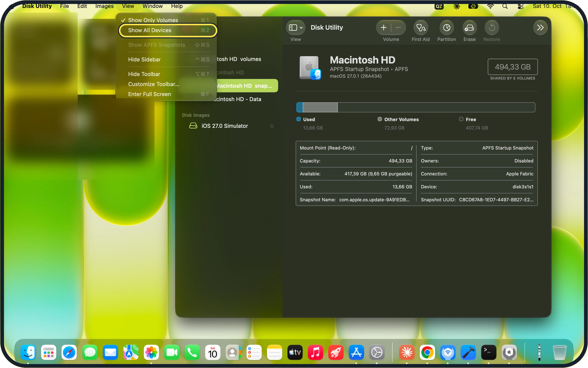Select Macintosh HD - Data volume row
Image resolution: width=588 pixels, height=368 pixels.
point(229,99)
